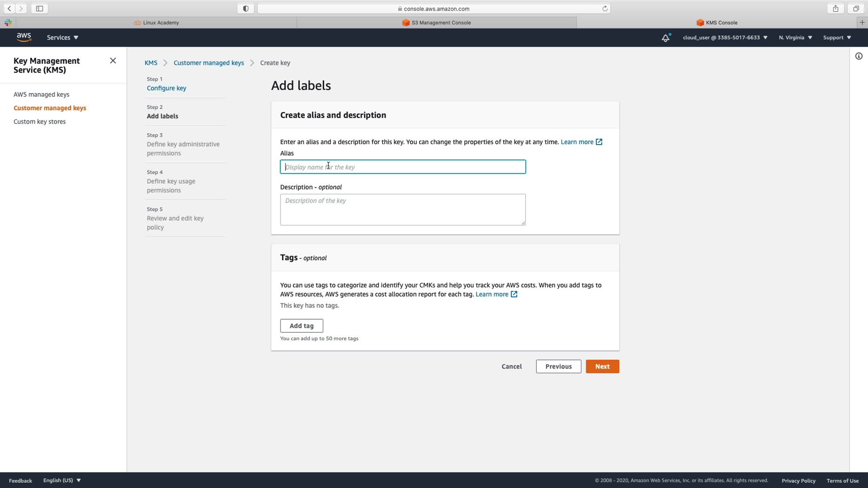Toggle the browser sidebar panel icon

point(40,8)
